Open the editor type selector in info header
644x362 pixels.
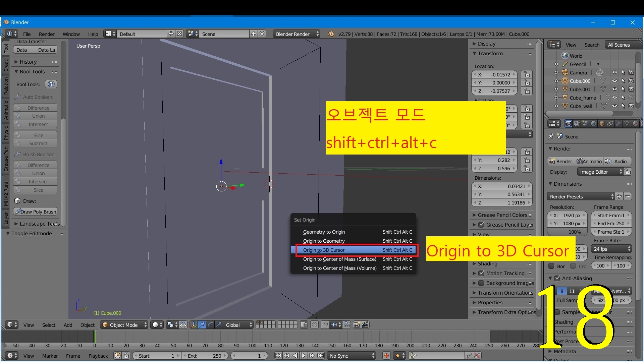point(11,34)
